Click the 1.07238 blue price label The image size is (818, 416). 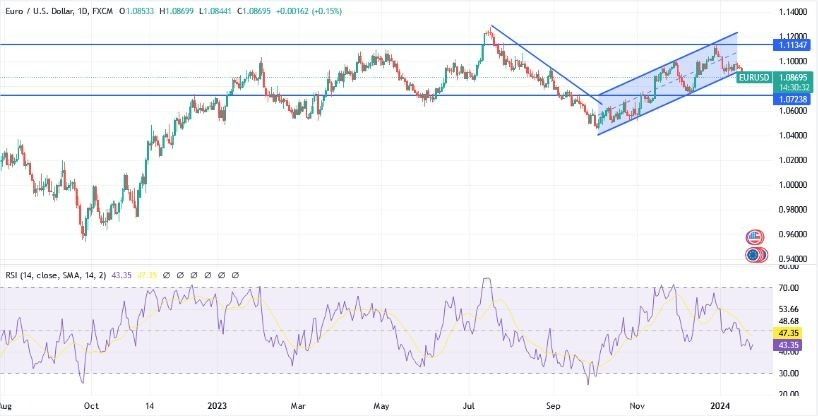point(793,99)
